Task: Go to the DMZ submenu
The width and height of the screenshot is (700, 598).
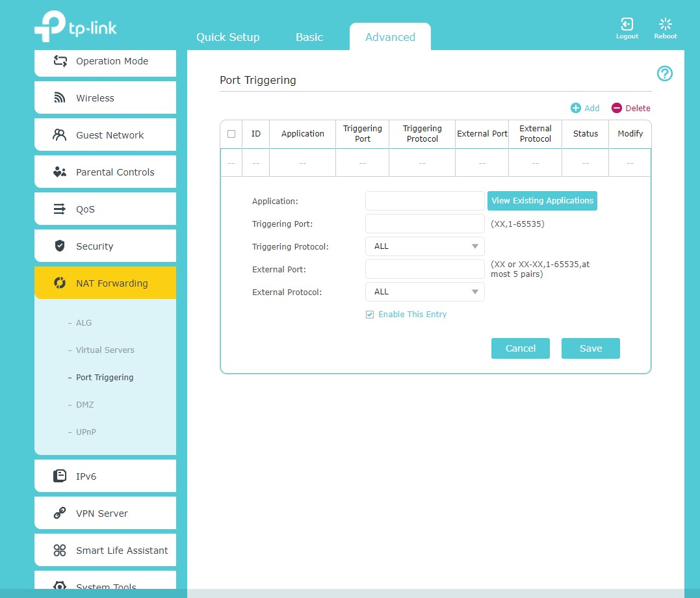Action: [x=85, y=404]
